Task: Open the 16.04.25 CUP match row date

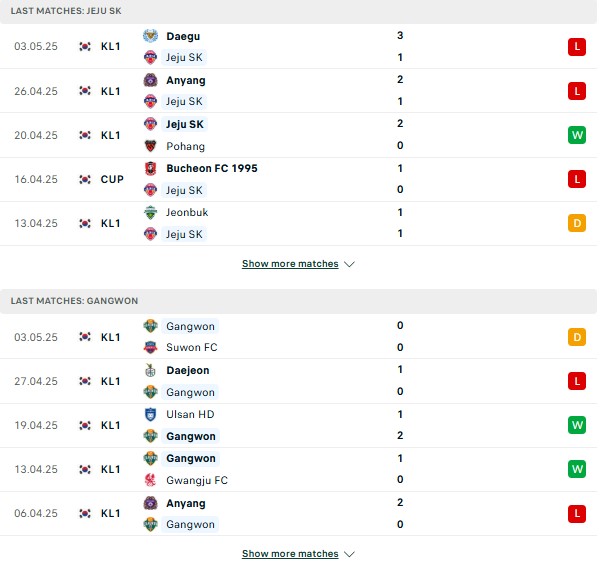Action: pos(36,179)
